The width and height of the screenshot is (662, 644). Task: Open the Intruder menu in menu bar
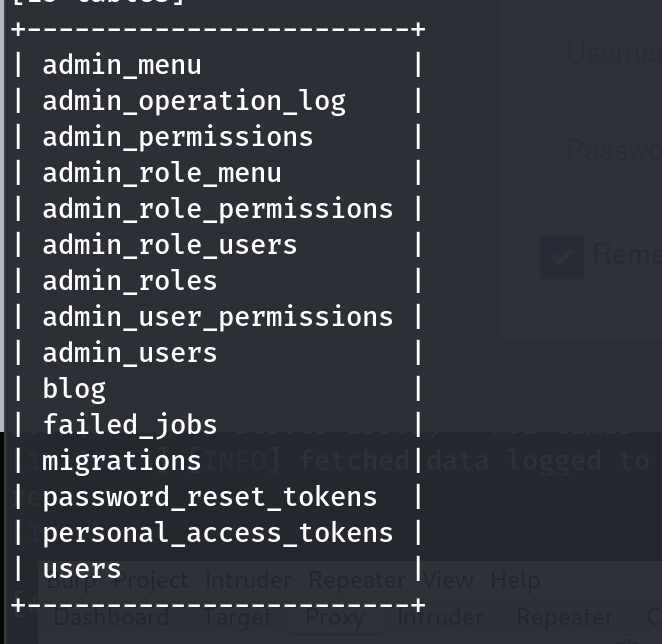248,581
